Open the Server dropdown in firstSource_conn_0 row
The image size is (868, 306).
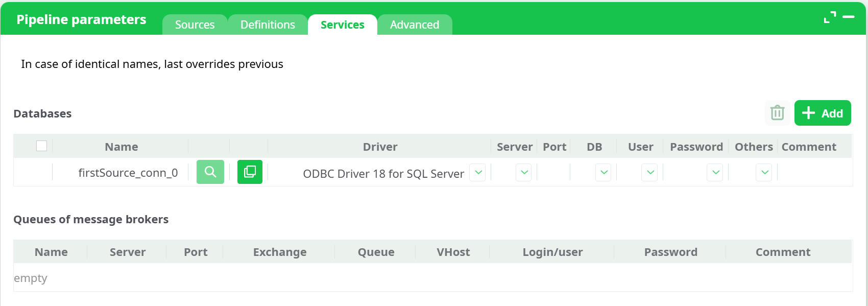tap(524, 172)
